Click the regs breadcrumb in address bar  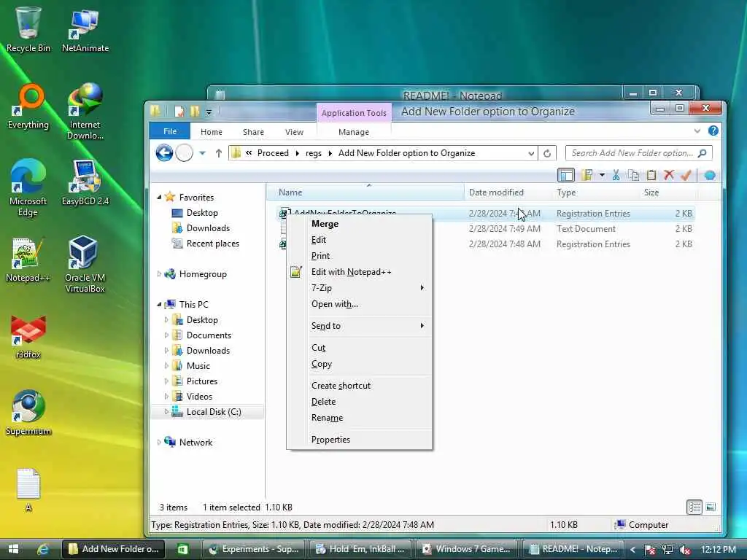(314, 153)
